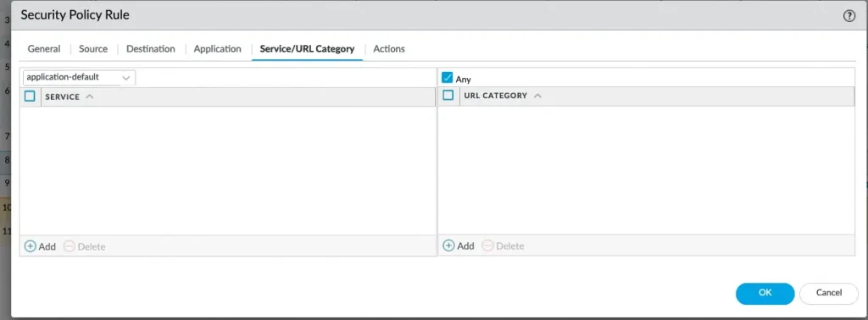Switch to the General tab
Screen dimensions: 868x320
pyautogui.click(x=44, y=48)
